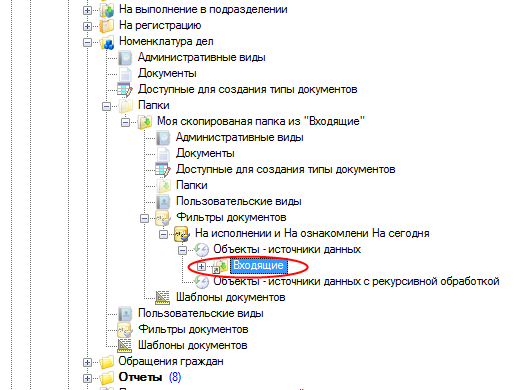Select upper 'Документы' label
Screen dimensions: 528x390
pyautogui.click(x=167, y=74)
